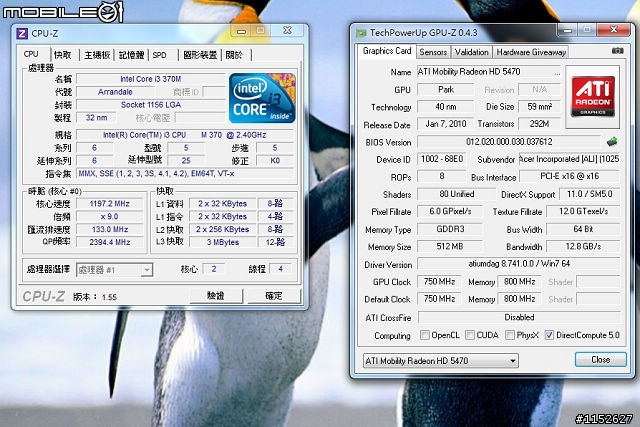
Task: Click the x 9.0 multiplier value
Action: pyautogui.click(x=109, y=216)
